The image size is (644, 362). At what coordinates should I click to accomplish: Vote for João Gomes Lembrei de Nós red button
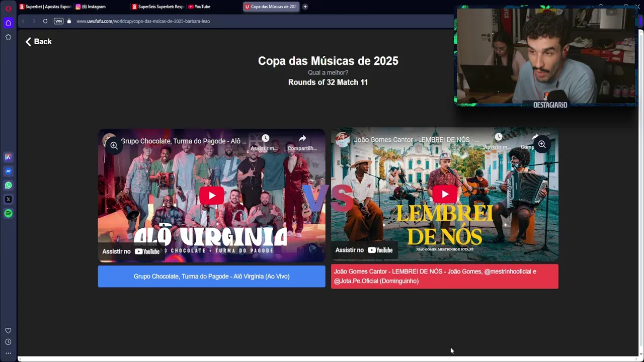445,277
